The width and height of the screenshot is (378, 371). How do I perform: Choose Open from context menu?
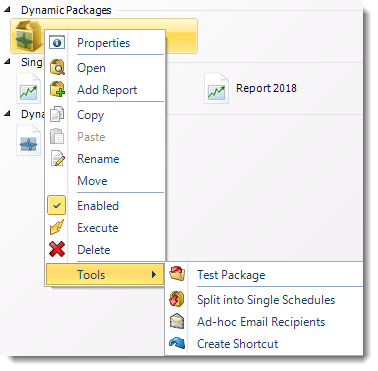pyautogui.click(x=91, y=68)
